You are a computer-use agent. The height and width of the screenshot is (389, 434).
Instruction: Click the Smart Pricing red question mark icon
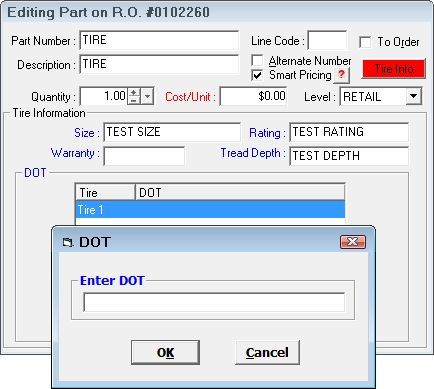pyautogui.click(x=341, y=75)
